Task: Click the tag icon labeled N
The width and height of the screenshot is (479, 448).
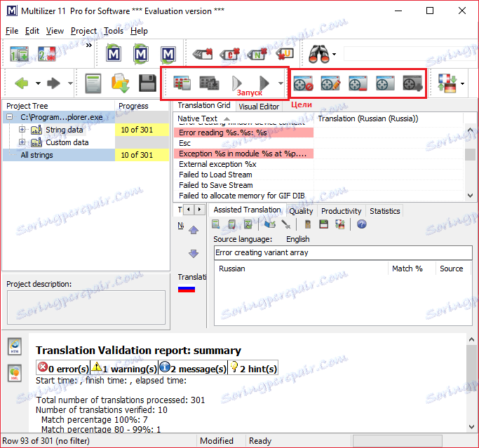Action: coord(257,55)
